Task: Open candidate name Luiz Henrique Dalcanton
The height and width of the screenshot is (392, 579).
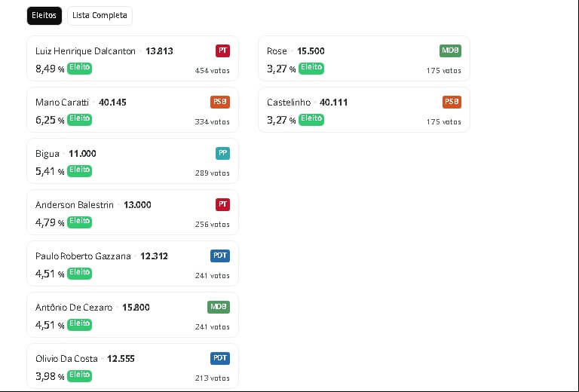Action: 85,51
